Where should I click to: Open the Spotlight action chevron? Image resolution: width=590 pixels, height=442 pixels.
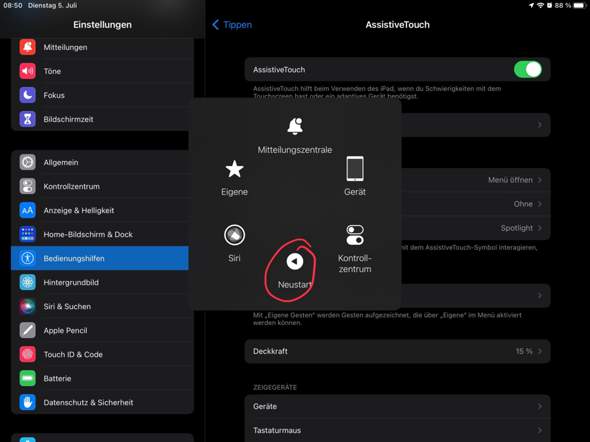[540, 228]
